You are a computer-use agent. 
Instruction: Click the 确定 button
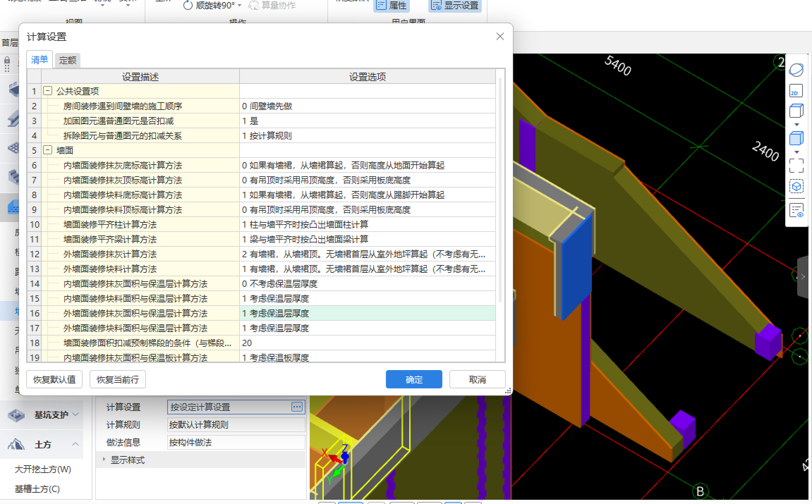click(x=414, y=380)
